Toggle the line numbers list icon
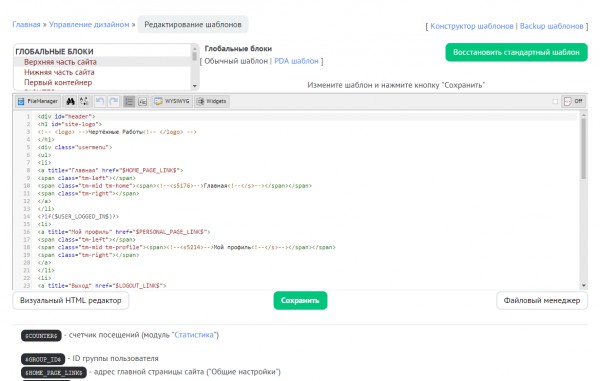The height and width of the screenshot is (381, 600). (x=129, y=101)
